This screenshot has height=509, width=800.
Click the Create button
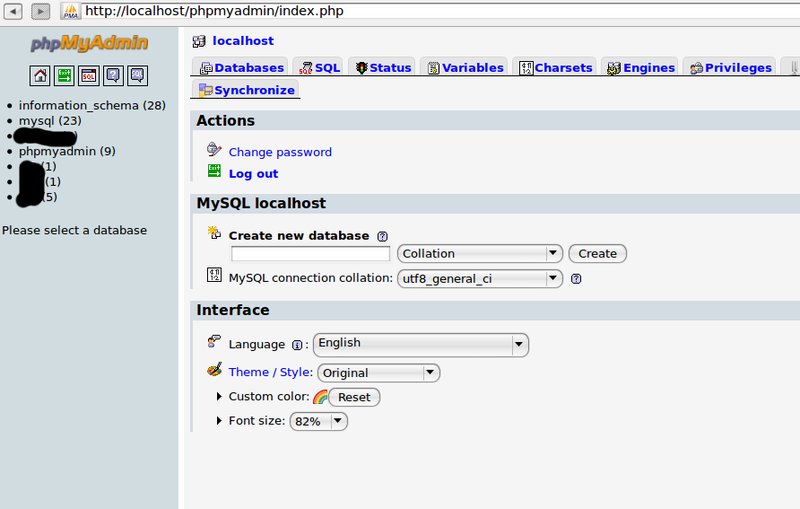[x=597, y=253]
